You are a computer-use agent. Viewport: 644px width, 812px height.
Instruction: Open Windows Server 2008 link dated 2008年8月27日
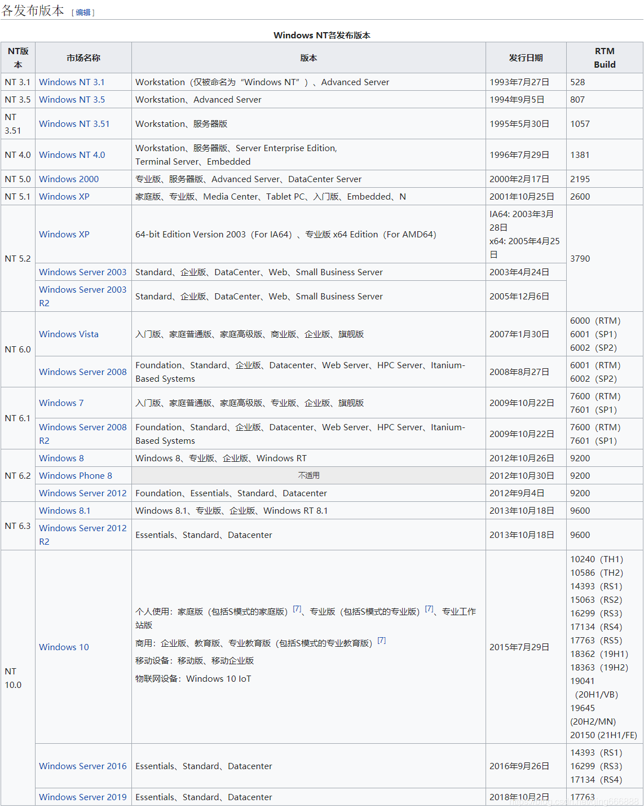[x=83, y=372]
